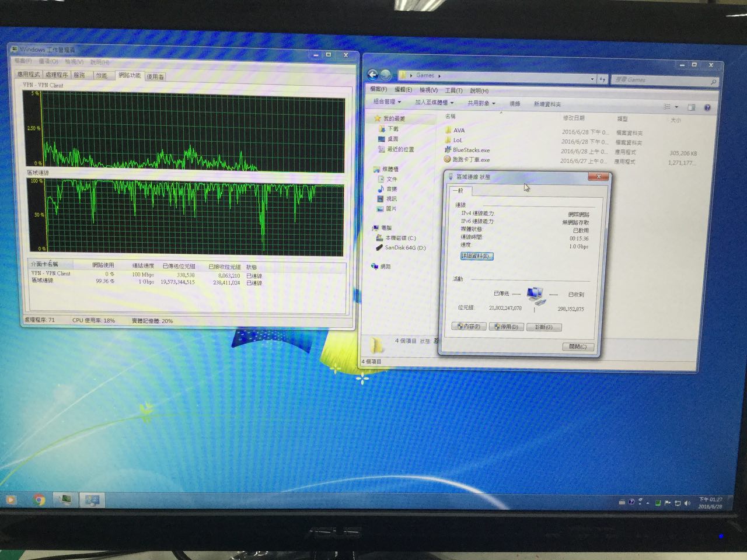Click the volume speaker tray icon
The width and height of the screenshot is (747, 560).
tap(687, 503)
